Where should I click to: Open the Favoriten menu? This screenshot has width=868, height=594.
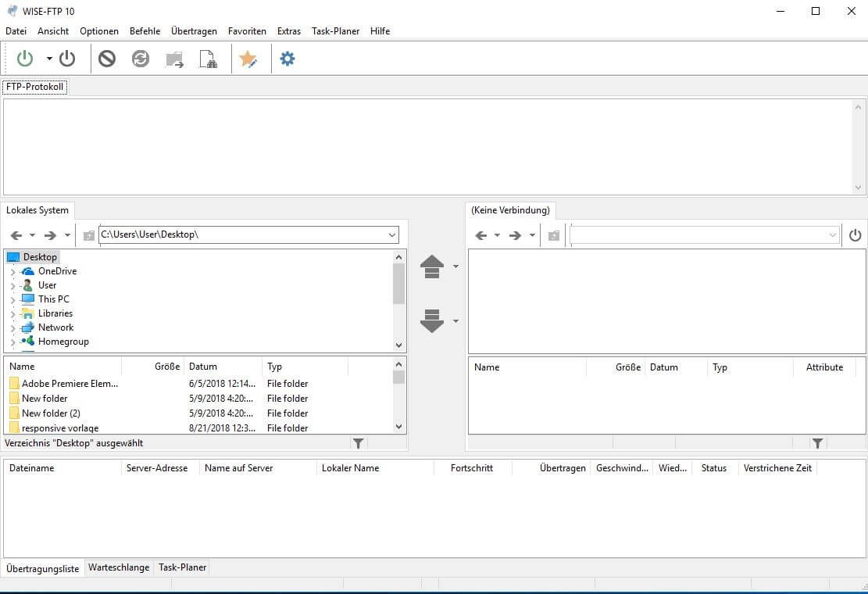click(247, 31)
